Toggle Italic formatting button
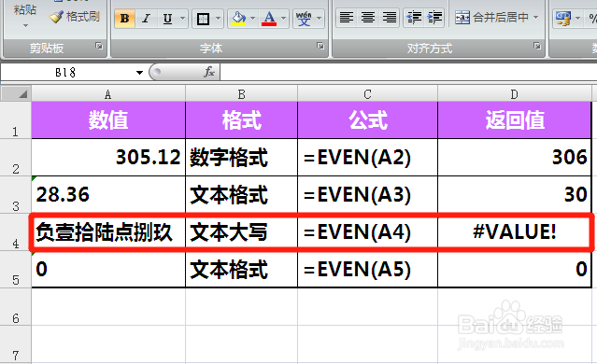597x364 pixels. 146,19
